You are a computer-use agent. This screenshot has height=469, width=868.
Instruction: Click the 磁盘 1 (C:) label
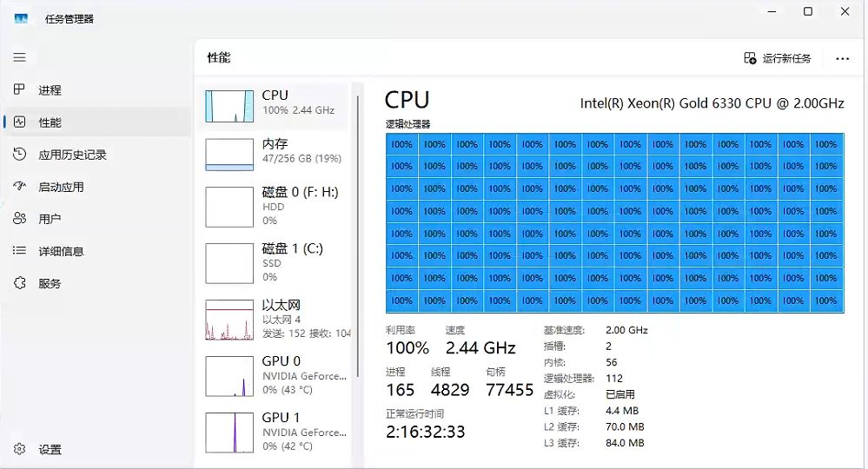click(292, 248)
